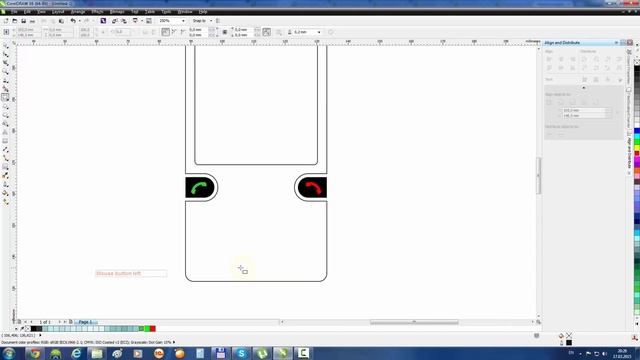Switch to the Page 1 tab
Screen dimensions: 640x360
point(86,322)
